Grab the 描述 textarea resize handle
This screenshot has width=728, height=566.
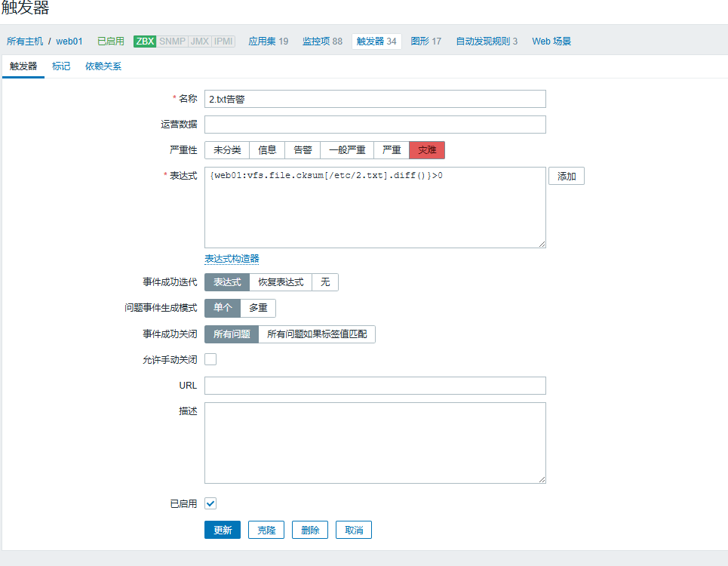(x=542, y=480)
